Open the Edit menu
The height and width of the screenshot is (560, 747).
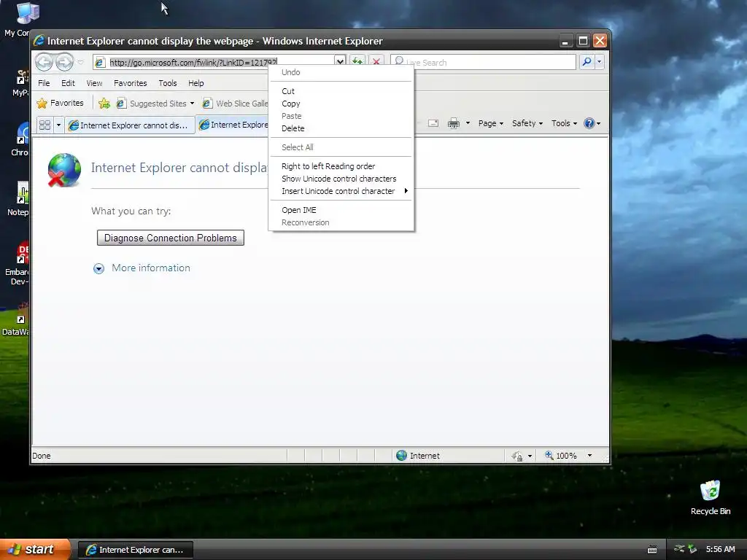68,83
